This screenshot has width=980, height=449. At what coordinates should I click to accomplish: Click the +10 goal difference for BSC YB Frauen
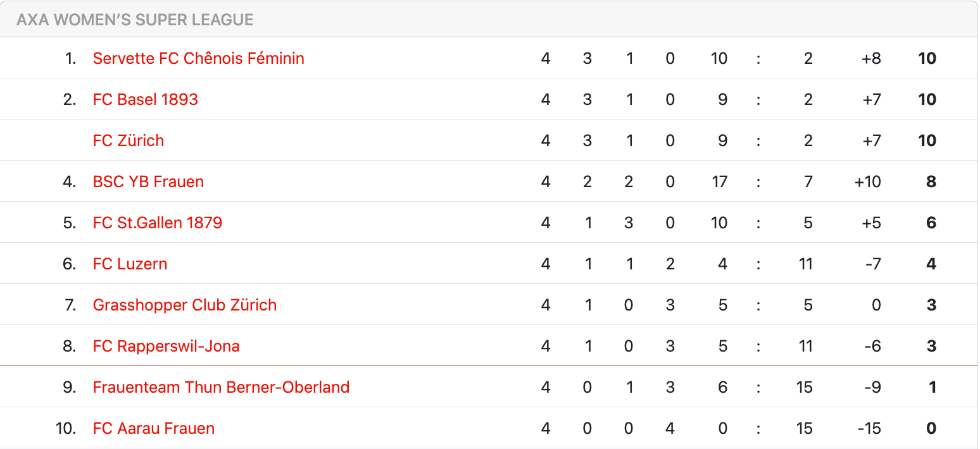click(x=867, y=181)
